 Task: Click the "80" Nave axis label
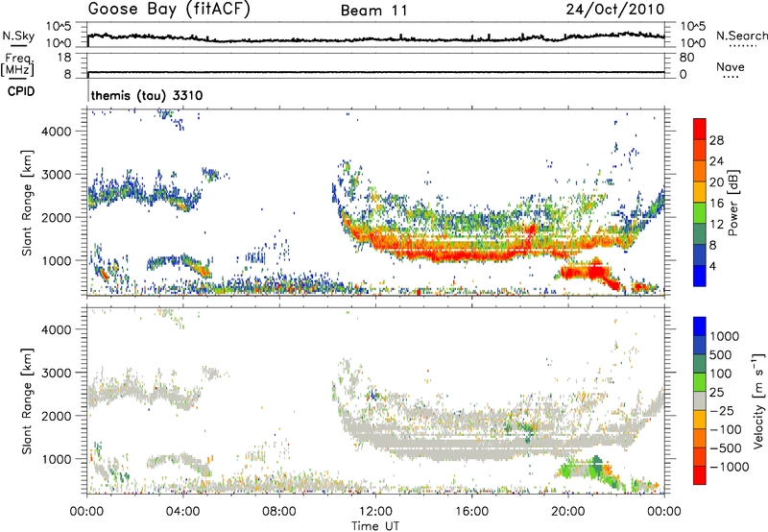[686, 58]
